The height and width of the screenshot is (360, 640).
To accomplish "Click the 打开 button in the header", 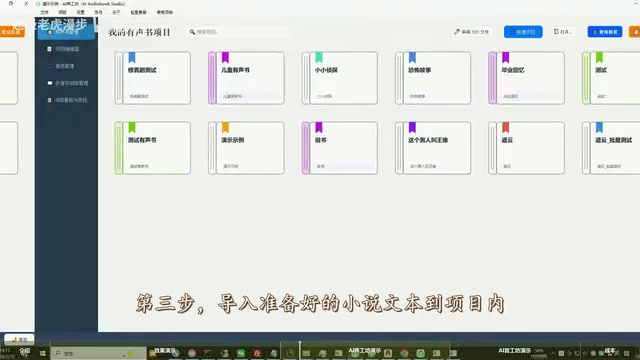I will [563, 32].
